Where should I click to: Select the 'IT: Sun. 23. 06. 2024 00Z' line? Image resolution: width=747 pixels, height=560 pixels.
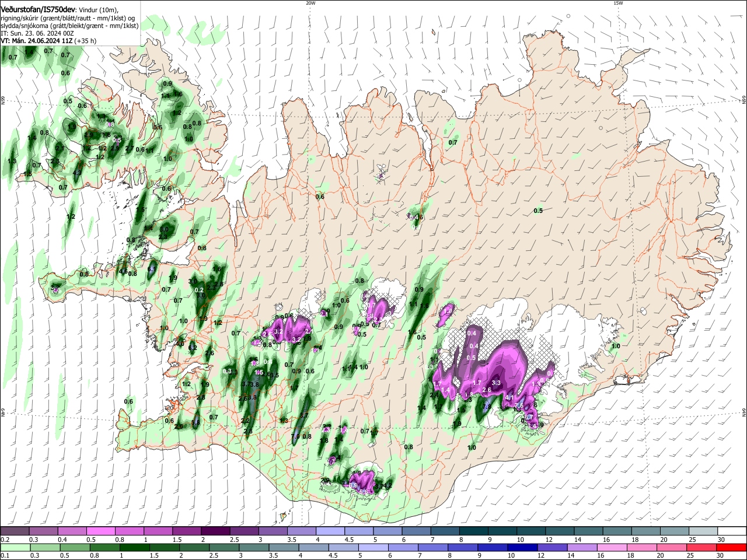(x=37, y=34)
